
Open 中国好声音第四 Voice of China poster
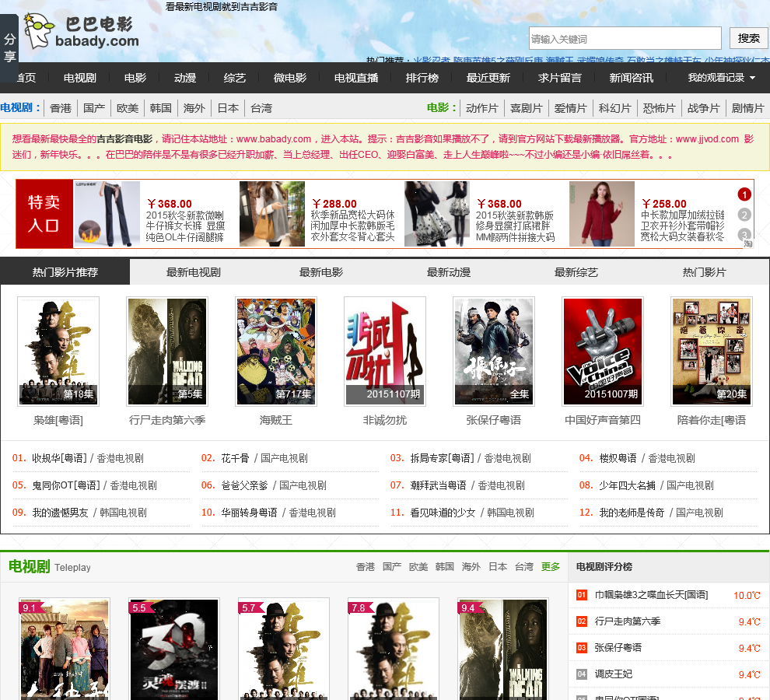(x=603, y=352)
